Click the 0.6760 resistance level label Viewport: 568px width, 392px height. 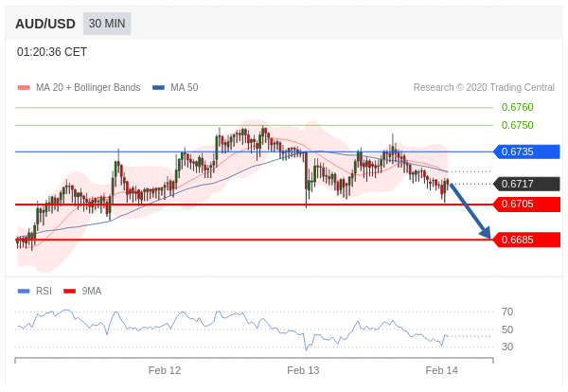coord(517,107)
